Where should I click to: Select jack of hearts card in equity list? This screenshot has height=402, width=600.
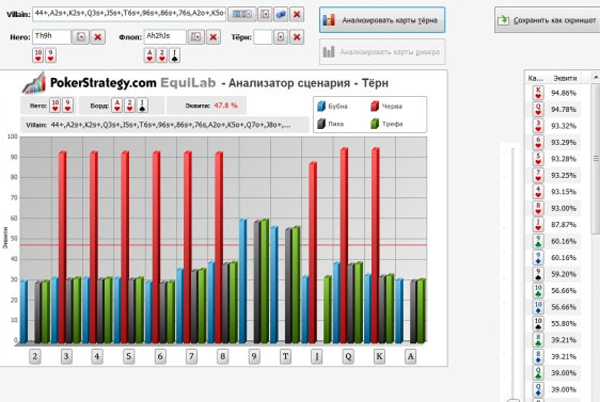[x=538, y=225]
